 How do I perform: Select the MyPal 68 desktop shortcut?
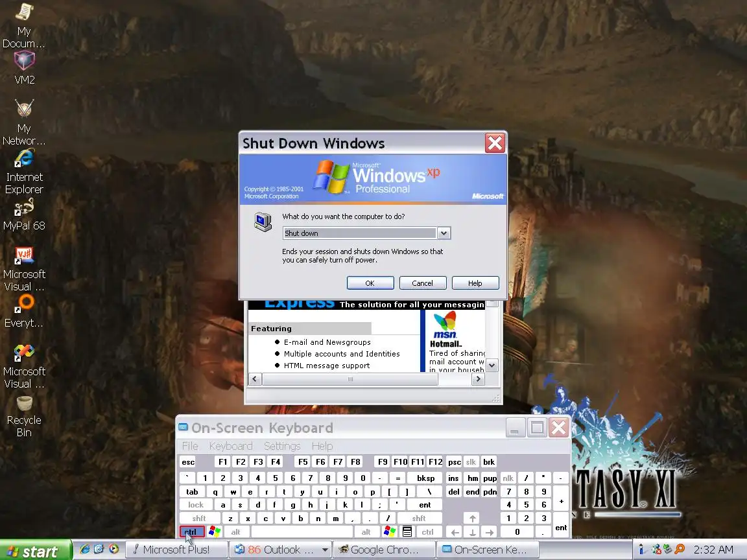[x=24, y=215]
